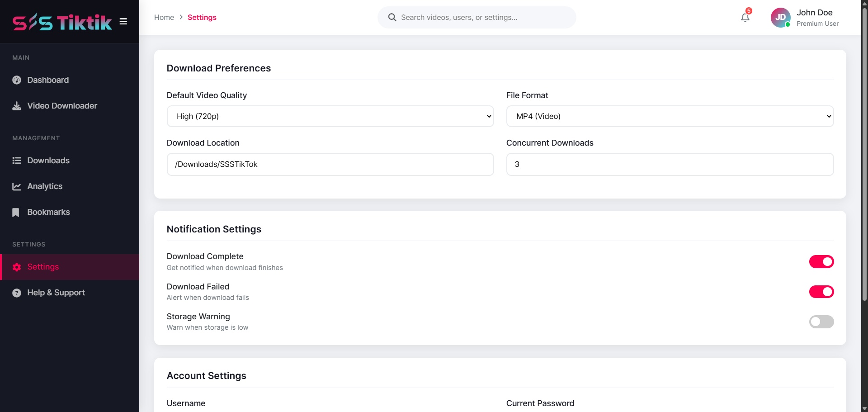Disable Download Complete notifications

click(x=821, y=262)
